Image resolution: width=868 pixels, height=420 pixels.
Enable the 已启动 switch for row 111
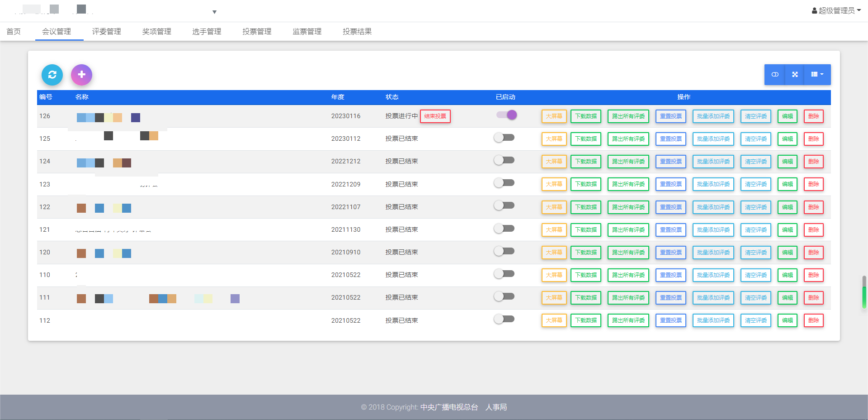click(x=504, y=296)
